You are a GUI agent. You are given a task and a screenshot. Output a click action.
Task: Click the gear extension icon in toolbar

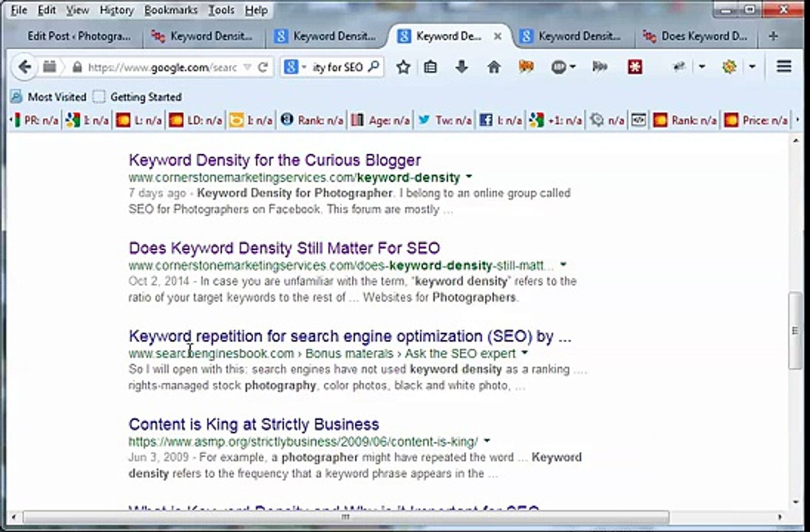(729, 66)
